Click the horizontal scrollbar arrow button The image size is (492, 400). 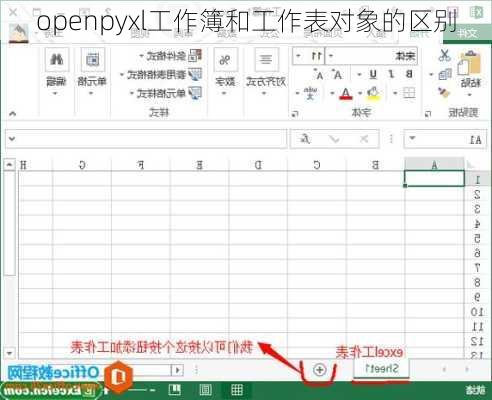coord(177,370)
